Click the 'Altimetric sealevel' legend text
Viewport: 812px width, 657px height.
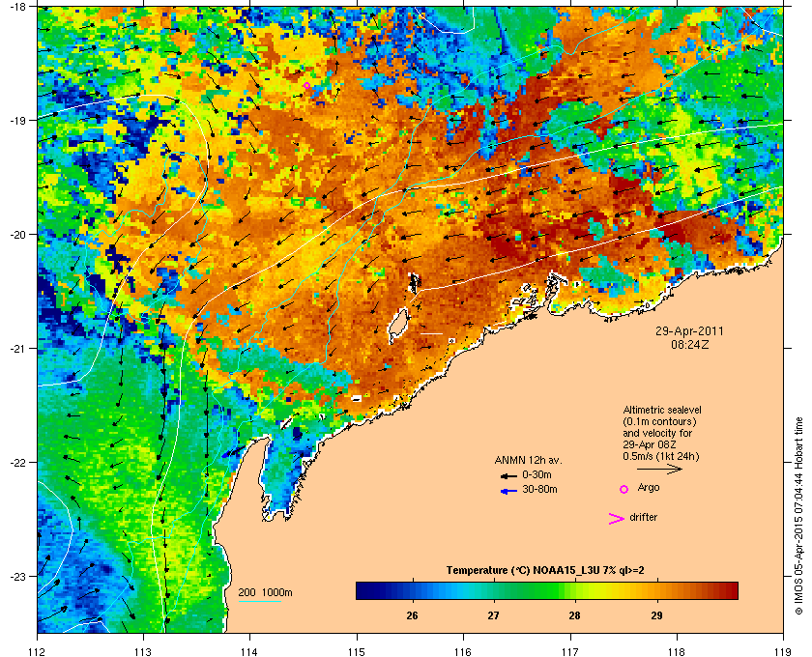click(x=662, y=410)
